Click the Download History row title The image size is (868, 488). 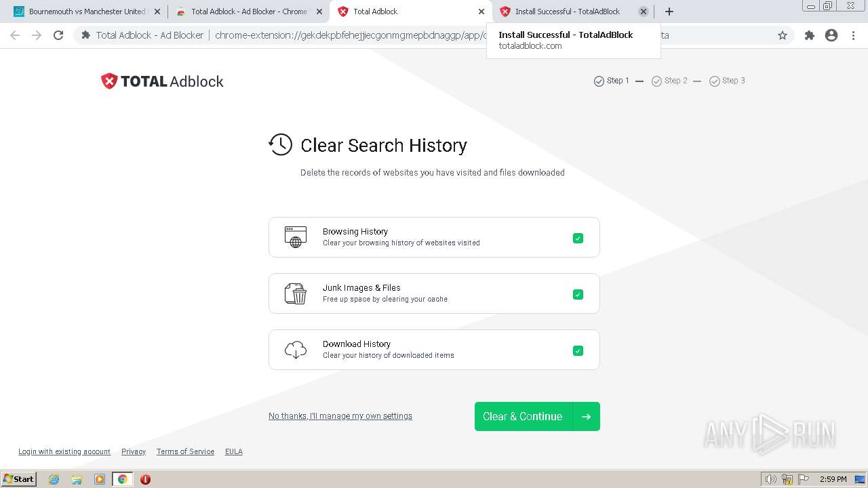point(357,344)
